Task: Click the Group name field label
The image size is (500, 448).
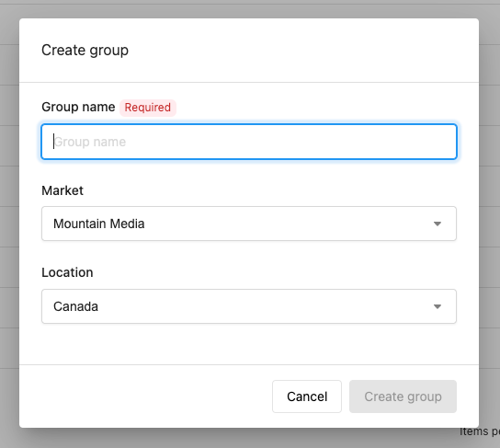Action: pos(78,107)
